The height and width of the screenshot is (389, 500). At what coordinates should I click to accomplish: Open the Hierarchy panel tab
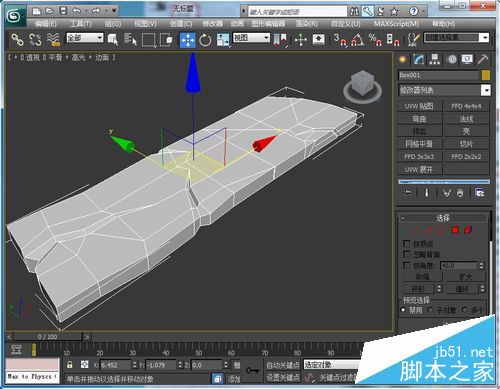[x=434, y=59]
